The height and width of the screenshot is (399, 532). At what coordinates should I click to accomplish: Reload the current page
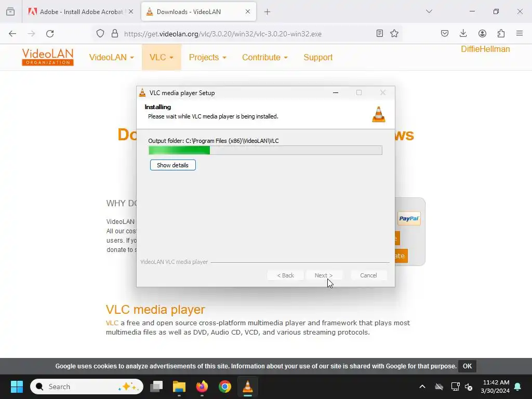pos(50,34)
